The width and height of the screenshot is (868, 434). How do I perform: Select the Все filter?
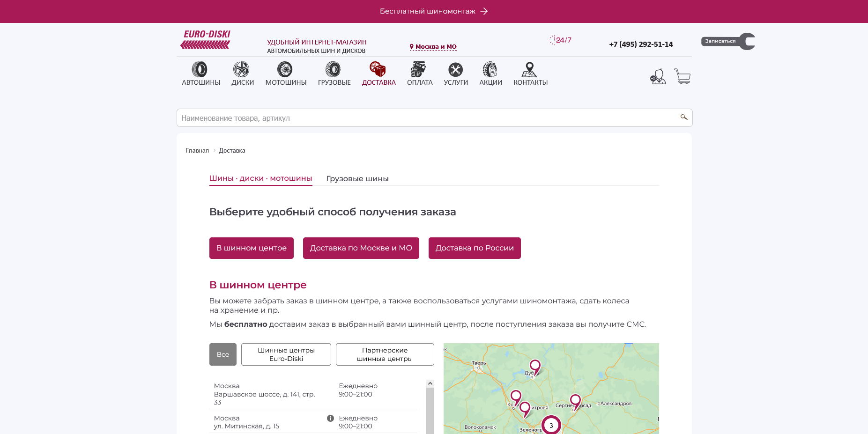(x=223, y=354)
